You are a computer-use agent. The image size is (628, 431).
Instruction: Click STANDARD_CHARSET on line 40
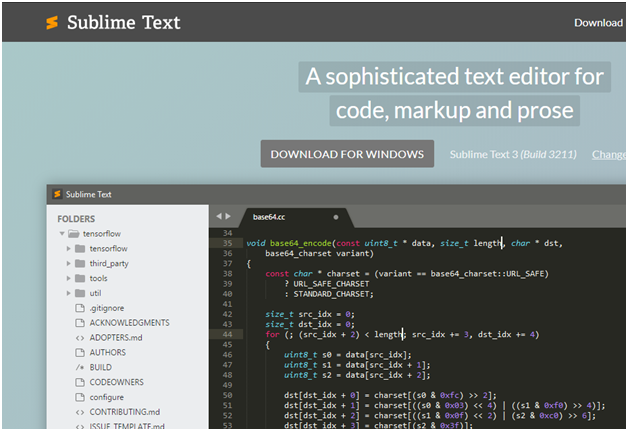(x=333, y=294)
